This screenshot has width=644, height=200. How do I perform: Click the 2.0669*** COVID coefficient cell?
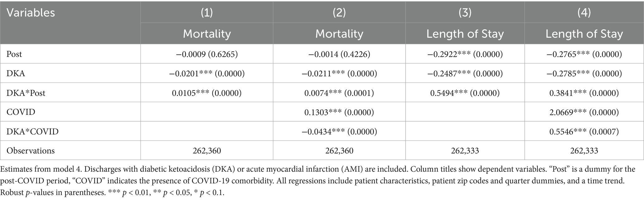(x=584, y=112)
